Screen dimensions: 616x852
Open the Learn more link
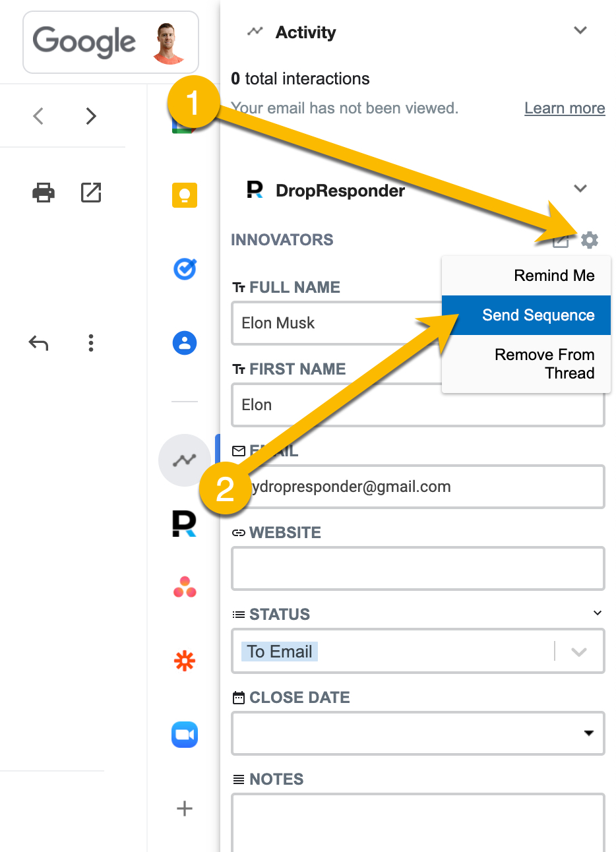tap(565, 108)
